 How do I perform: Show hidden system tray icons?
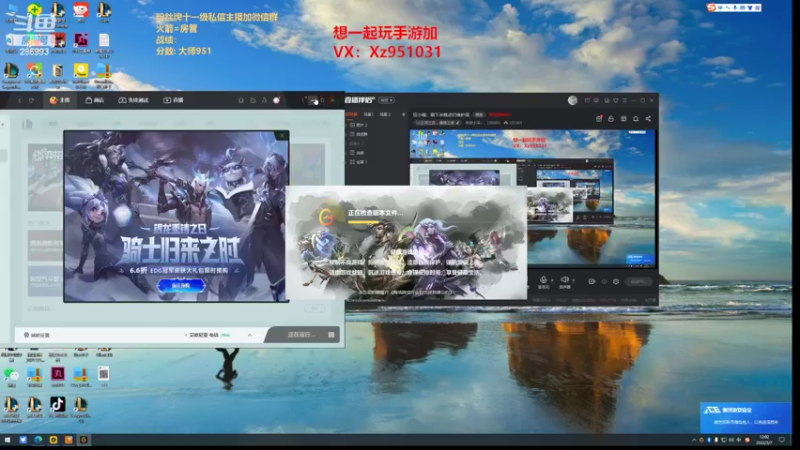694,440
